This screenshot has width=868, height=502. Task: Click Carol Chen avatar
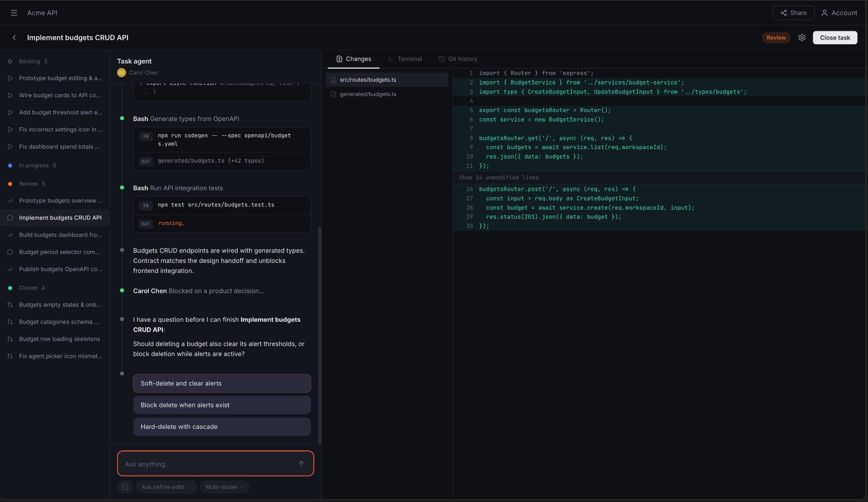[121, 73]
